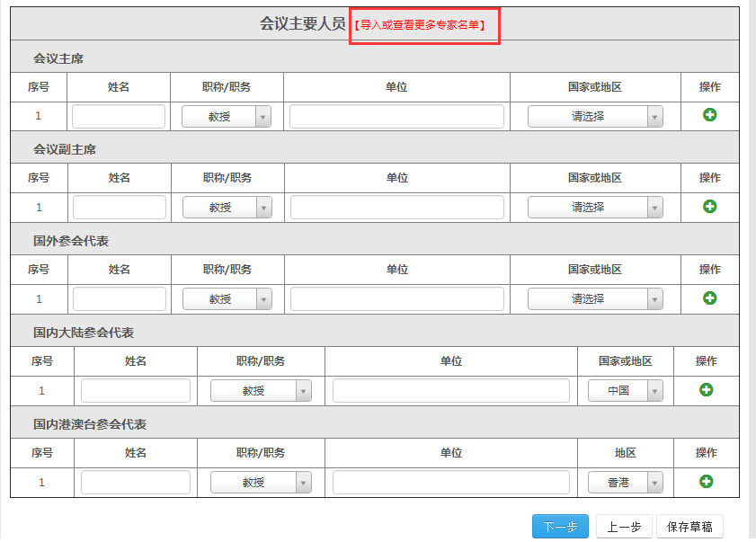This screenshot has height=542, width=756.
Task: Open the 香港 region dropdown
Action: click(x=625, y=483)
